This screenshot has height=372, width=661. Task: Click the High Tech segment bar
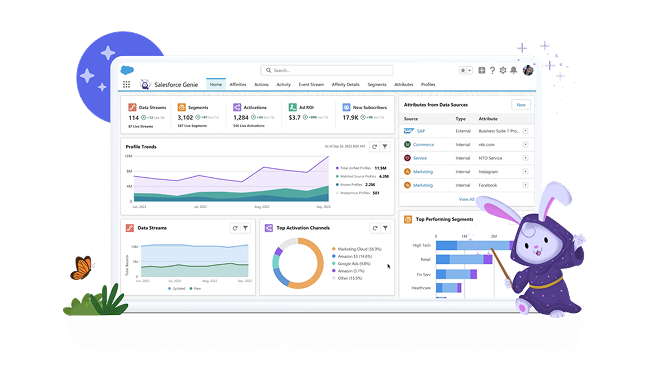(475, 245)
